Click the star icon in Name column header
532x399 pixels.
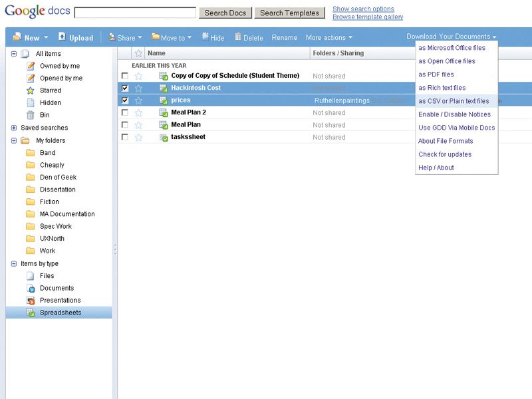point(138,53)
